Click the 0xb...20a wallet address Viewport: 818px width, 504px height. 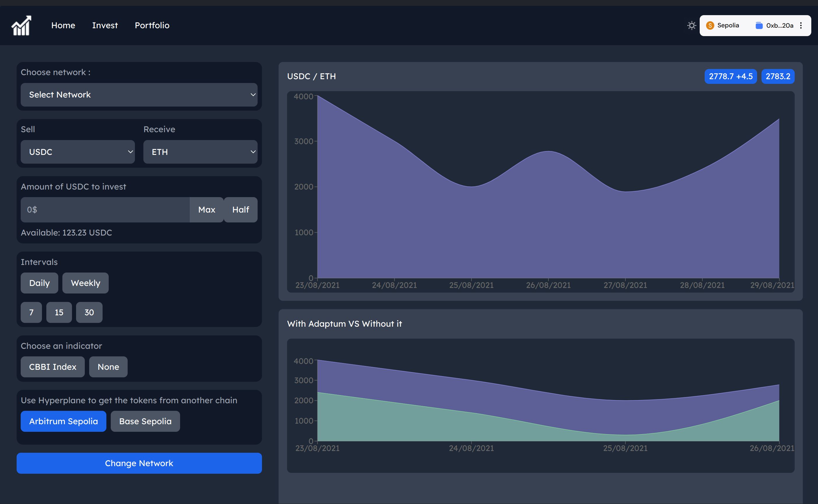780,25
